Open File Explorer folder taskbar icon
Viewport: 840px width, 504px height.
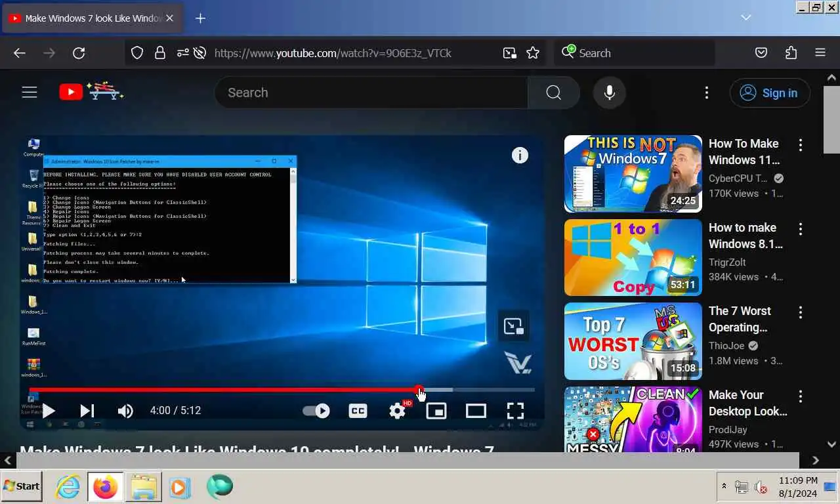click(143, 487)
